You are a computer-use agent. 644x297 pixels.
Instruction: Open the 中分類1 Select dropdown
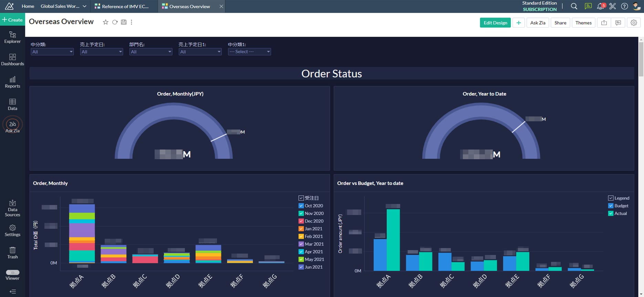tap(249, 52)
